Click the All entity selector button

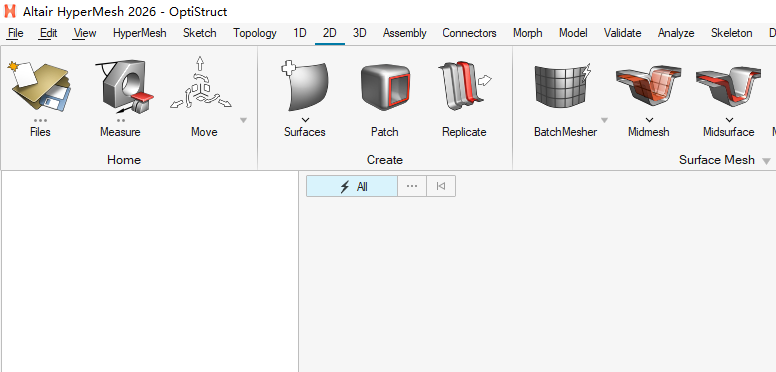click(352, 186)
